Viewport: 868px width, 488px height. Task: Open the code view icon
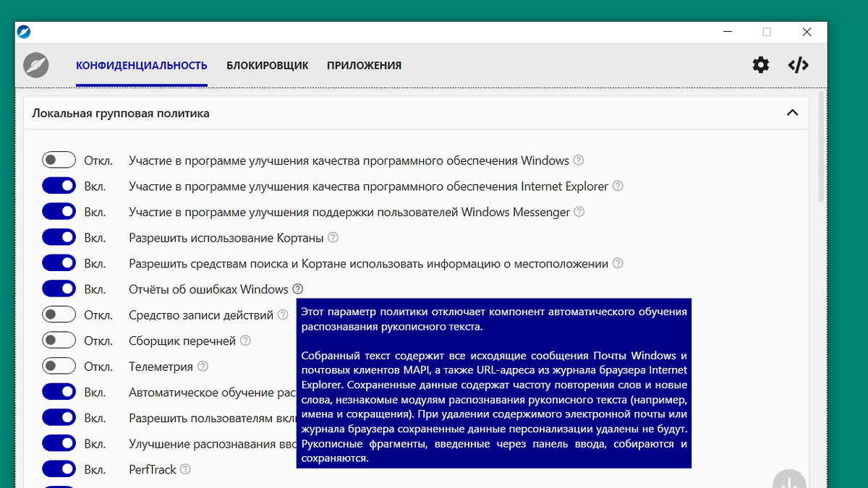[x=798, y=65]
